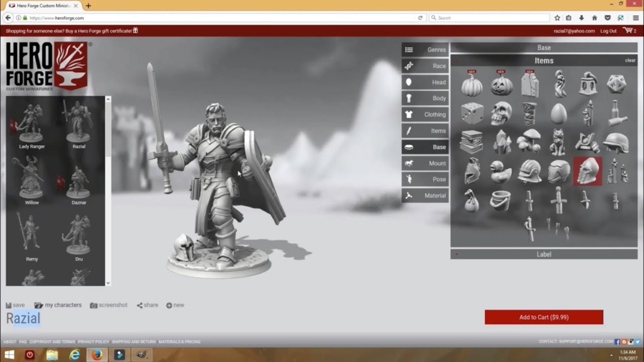Add the twenty-sided die item
Screen dimensions: 644x362
pos(616,84)
